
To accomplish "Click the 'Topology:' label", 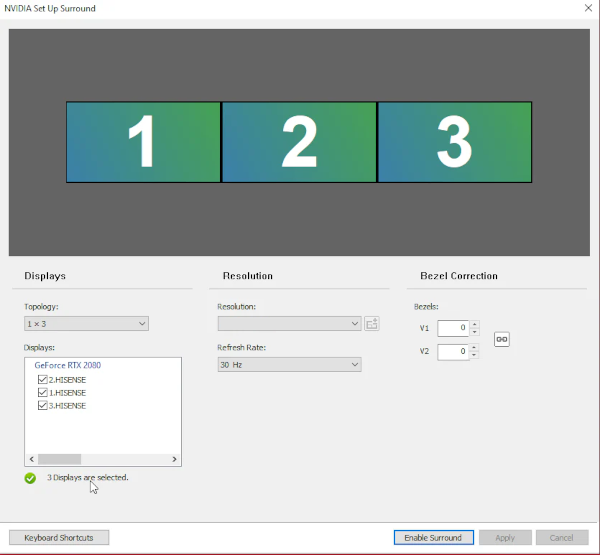I will point(41,307).
